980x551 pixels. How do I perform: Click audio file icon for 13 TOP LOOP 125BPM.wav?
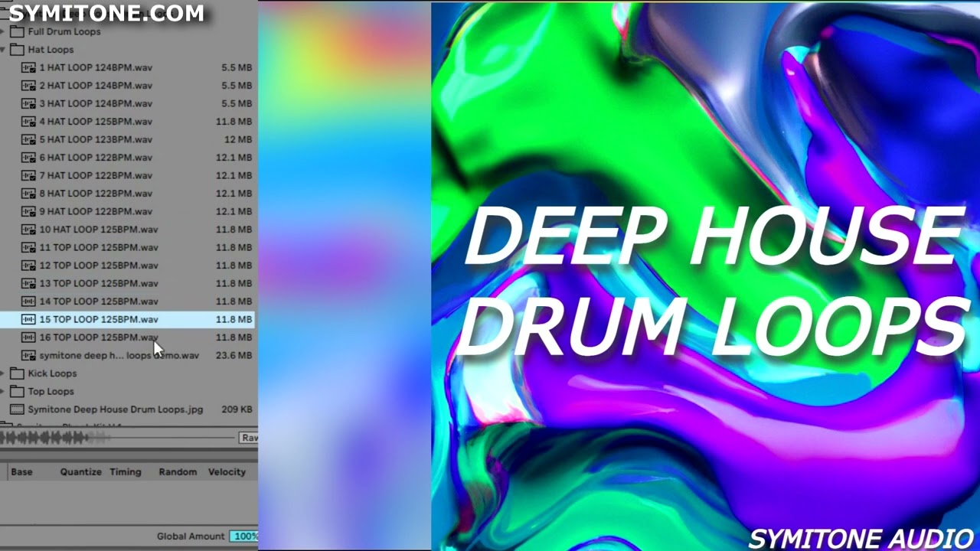(28, 283)
